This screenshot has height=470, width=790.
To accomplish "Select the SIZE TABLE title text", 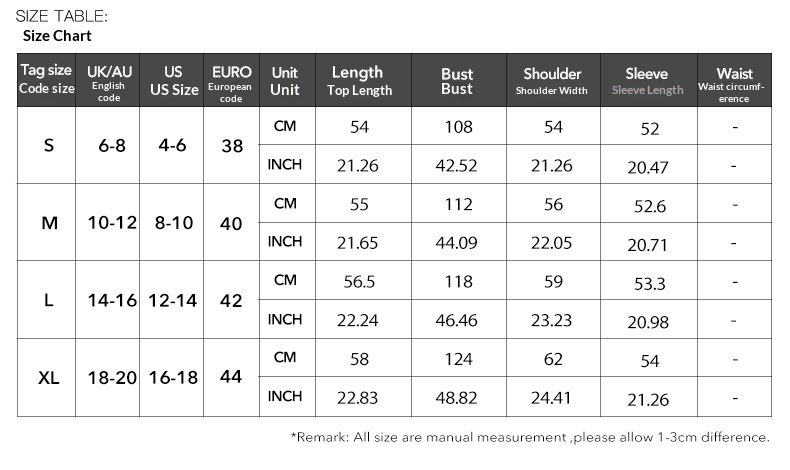I will pyautogui.click(x=61, y=15).
